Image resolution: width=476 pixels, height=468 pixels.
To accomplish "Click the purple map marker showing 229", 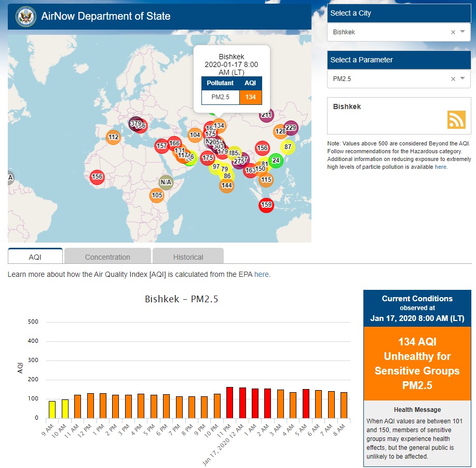I will [291, 128].
